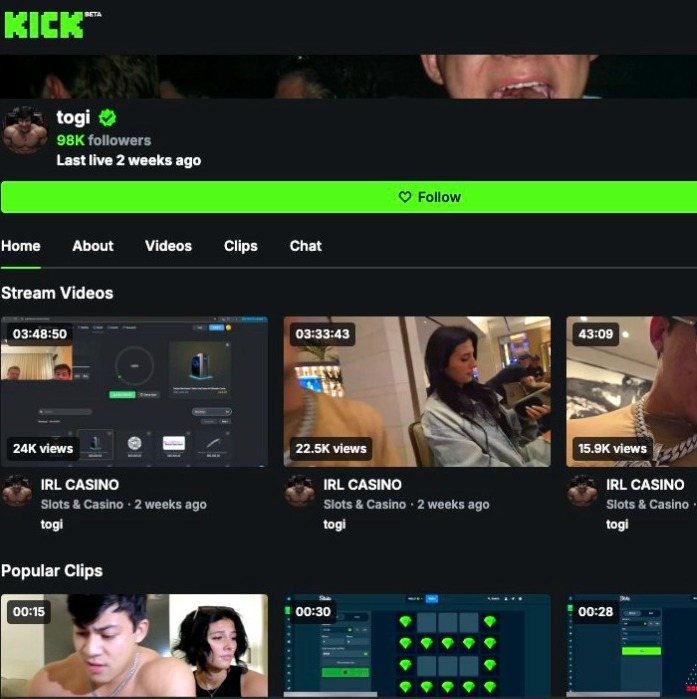Play the 00:15 popular clip
This screenshot has height=699, width=697.
click(x=134, y=646)
